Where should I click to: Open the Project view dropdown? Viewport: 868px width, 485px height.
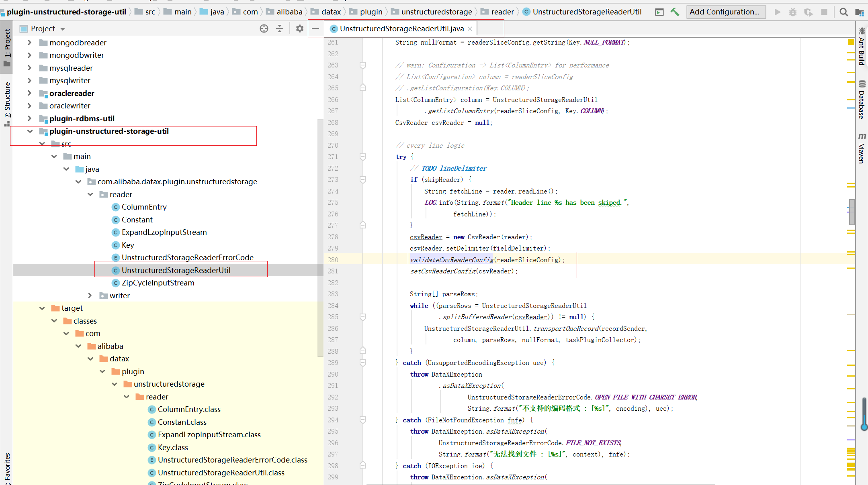(63, 29)
